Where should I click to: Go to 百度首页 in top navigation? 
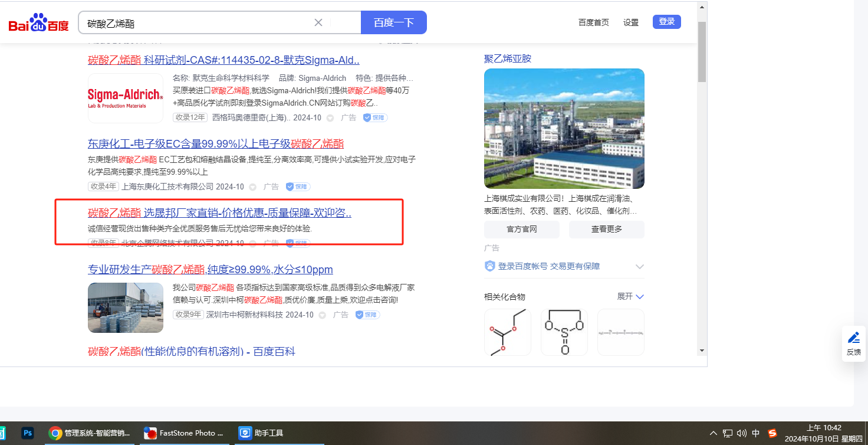(593, 22)
